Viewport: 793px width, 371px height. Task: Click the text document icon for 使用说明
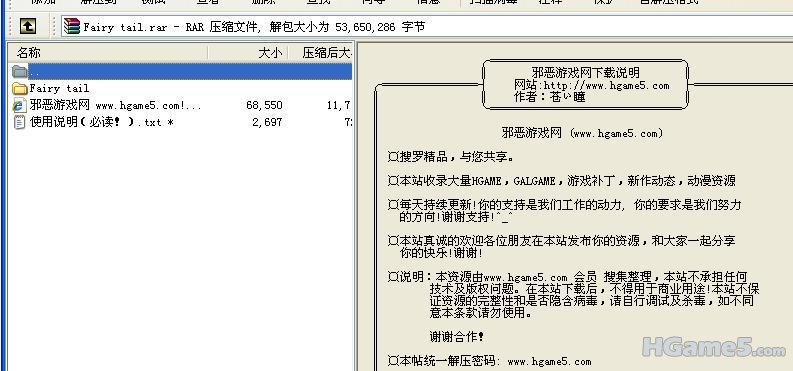(19, 122)
